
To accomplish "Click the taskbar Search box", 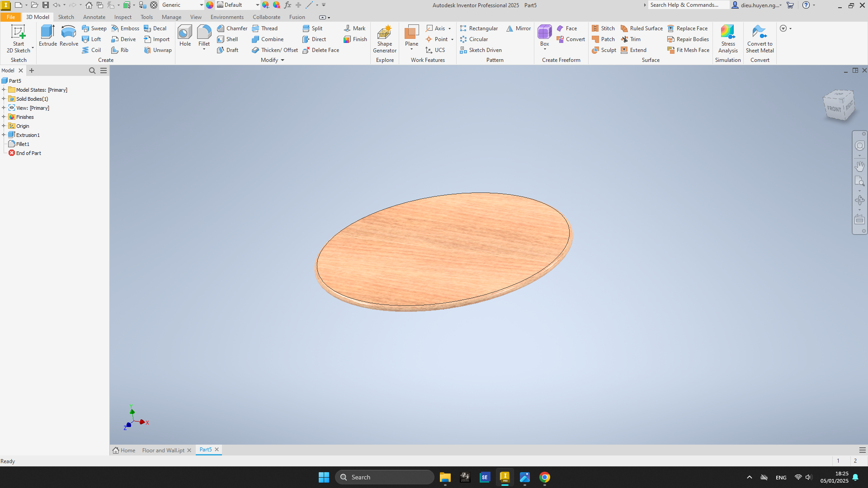I will 385,477.
